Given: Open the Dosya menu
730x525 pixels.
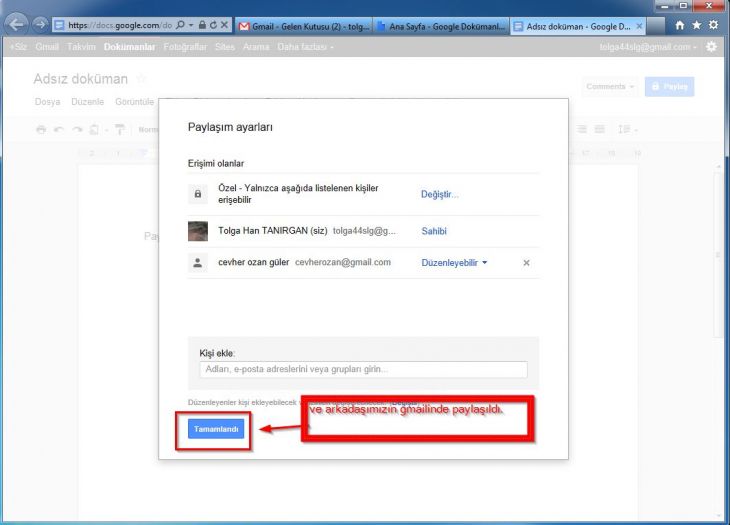Looking at the screenshot, I should [47, 102].
